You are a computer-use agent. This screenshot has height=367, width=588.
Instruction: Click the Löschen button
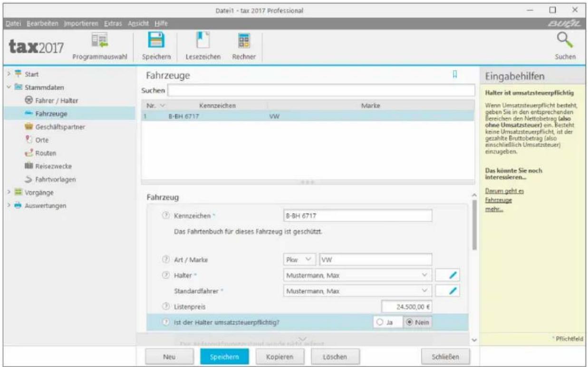pyautogui.click(x=336, y=356)
